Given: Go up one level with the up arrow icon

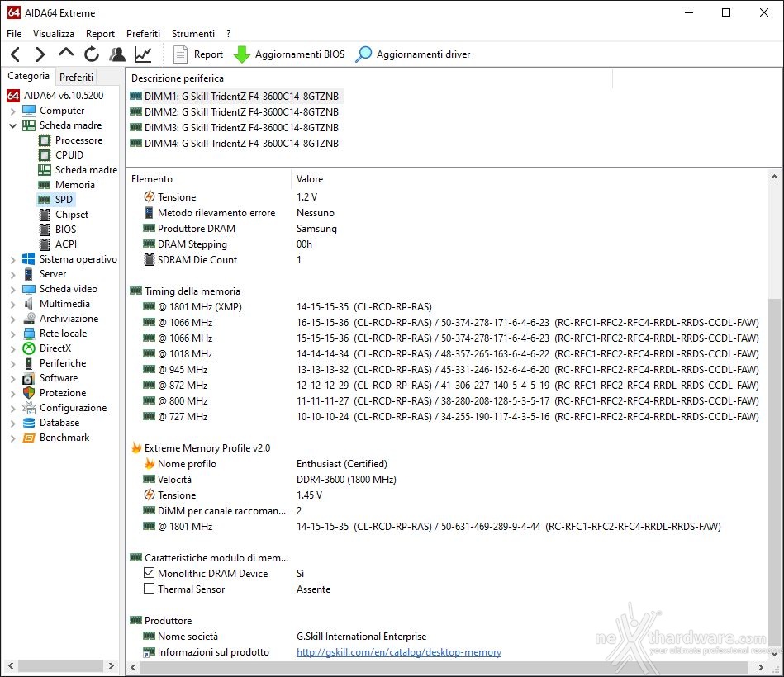Looking at the screenshot, I should [65, 53].
